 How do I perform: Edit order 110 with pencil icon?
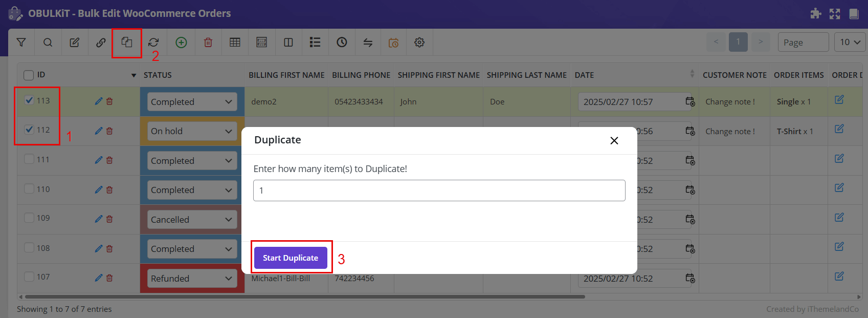[x=99, y=190]
